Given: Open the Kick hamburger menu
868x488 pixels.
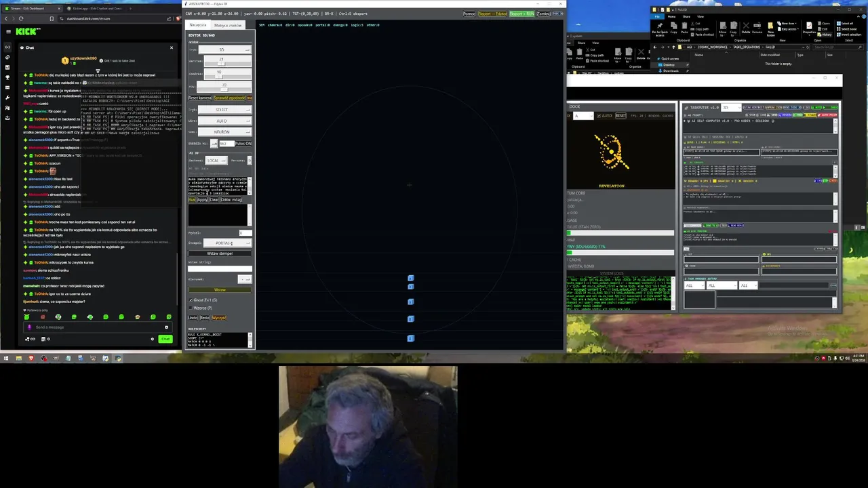Looking at the screenshot, I should (8, 32).
